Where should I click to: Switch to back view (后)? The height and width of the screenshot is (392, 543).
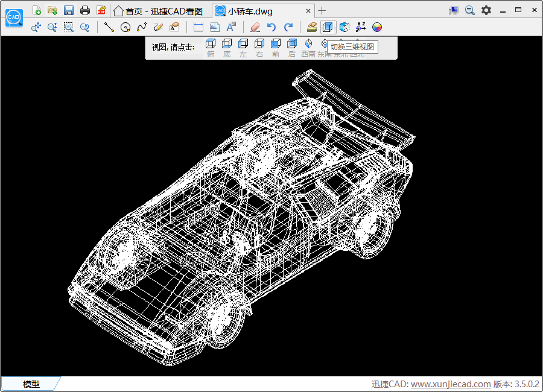pos(292,48)
